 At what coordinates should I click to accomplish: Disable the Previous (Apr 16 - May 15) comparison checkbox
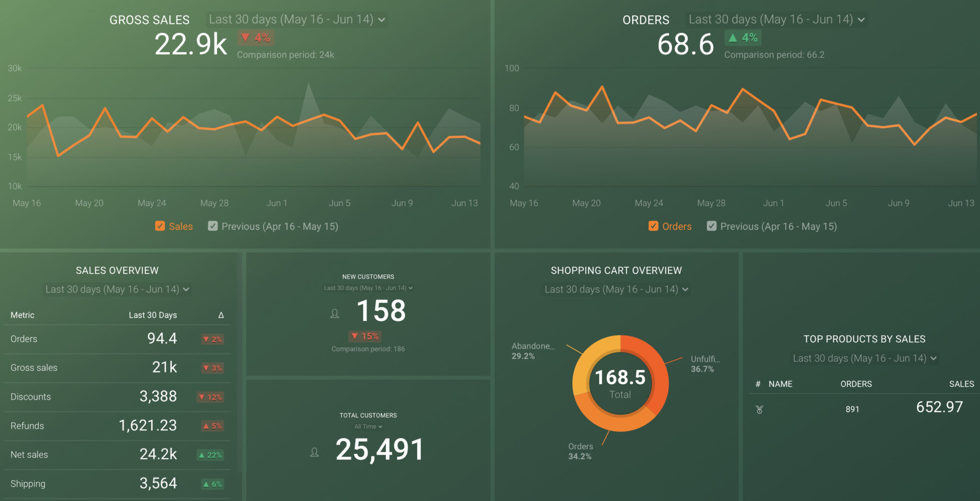tap(212, 226)
